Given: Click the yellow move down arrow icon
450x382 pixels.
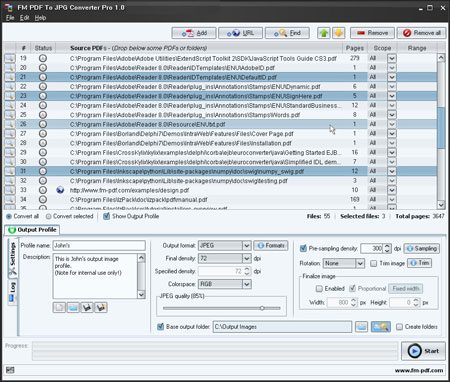Looking at the screenshot, I should [x=339, y=33].
